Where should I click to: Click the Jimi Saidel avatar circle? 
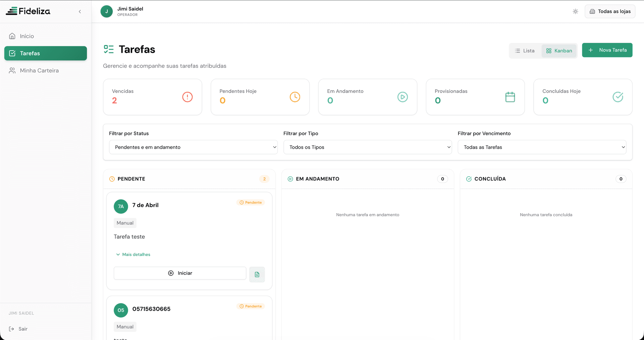pos(106,11)
